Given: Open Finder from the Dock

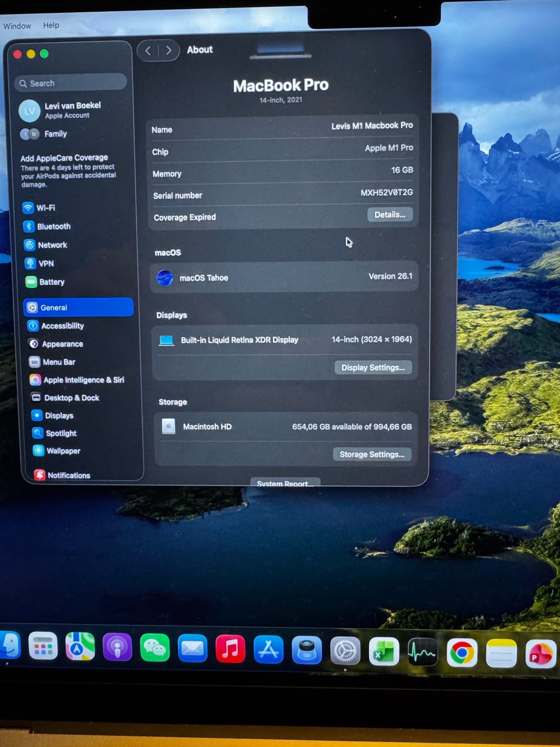Looking at the screenshot, I should coord(9,645).
